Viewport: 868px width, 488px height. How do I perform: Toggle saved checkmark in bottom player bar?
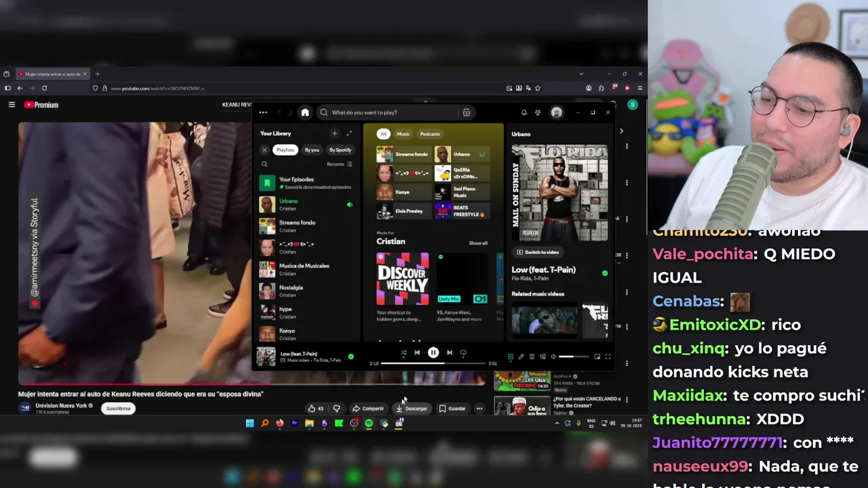pyautogui.click(x=351, y=356)
